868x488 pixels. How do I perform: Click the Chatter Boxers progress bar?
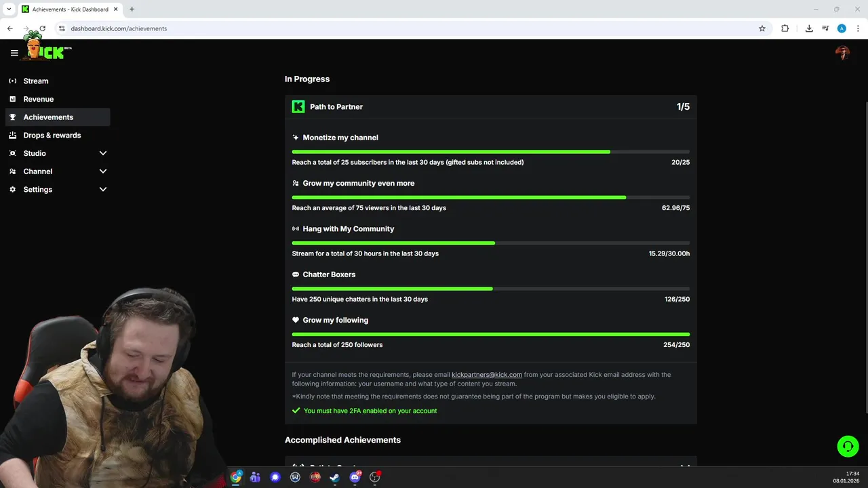(x=491, y=289)
